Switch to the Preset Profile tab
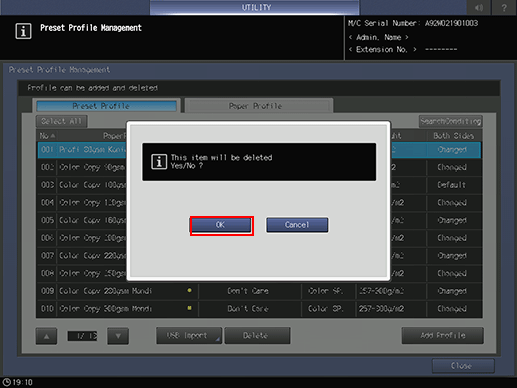Image resolution: width=517 pixels, height=388 pixels. (106, 106)
